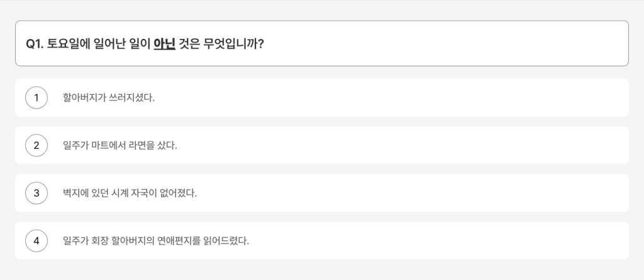644x280 pixels.
Task: Choose the sentence '벽지에 있던 시계 자국이 없어졌다.'
Action: 130,193
